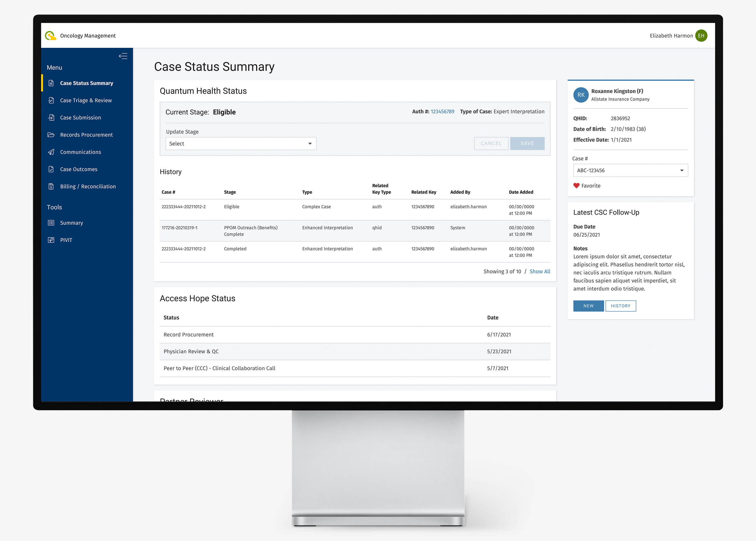Image resolution: width=756 pixels, height=541 pixels.
Task: Click the Communications paper plane icon
Action: (51, 152)
